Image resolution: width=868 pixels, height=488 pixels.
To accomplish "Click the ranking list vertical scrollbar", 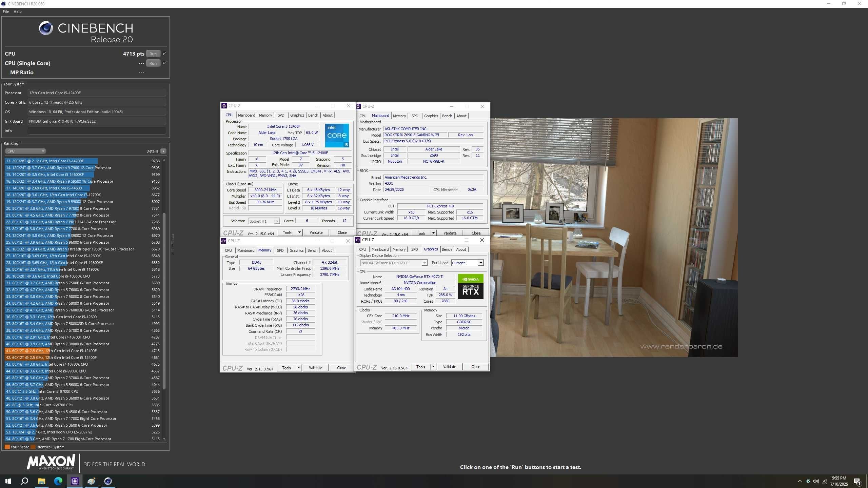I will 164,300.
